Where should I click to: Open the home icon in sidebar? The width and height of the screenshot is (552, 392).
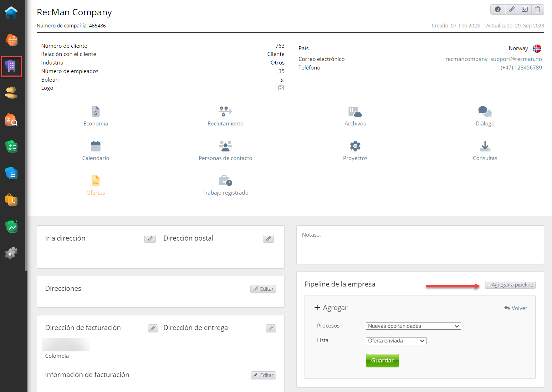(x=11, y=13)
